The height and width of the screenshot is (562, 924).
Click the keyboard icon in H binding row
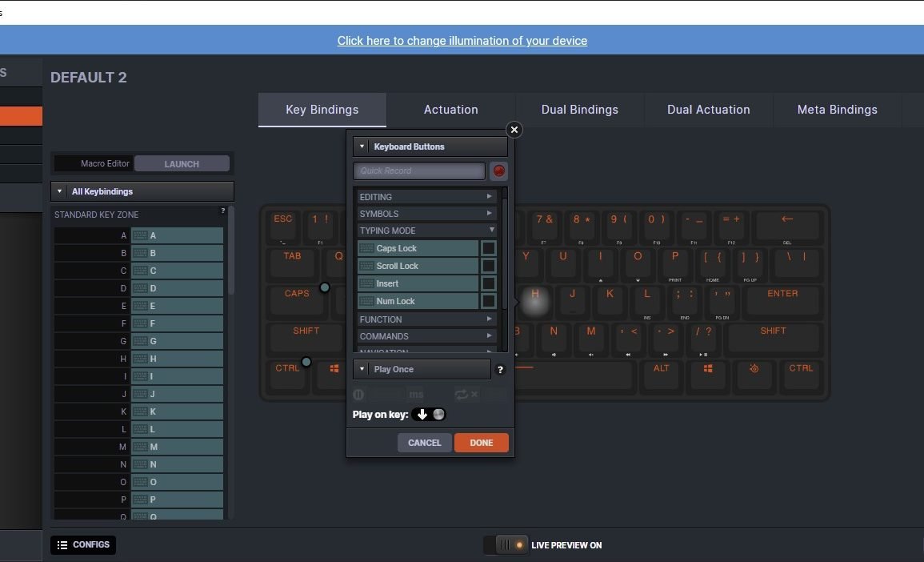[140, 359]
